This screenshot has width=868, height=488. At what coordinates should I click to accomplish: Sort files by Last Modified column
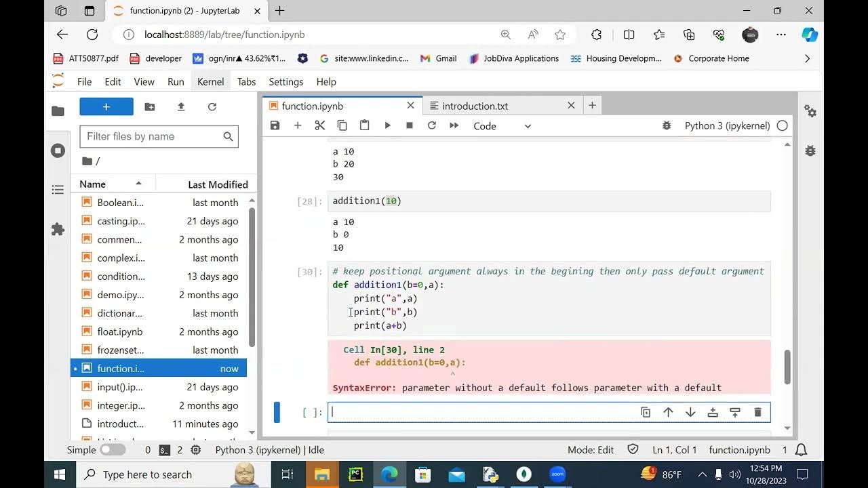206,184
